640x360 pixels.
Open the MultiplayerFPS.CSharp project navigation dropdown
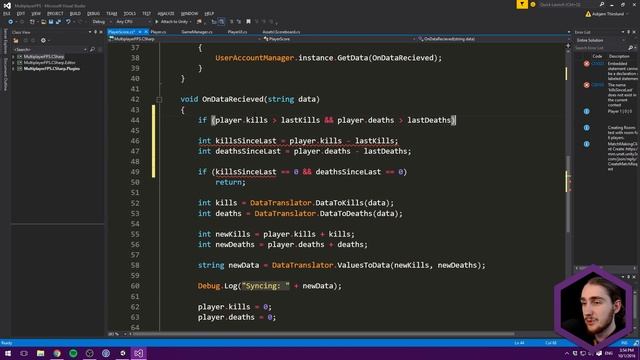[185, 39]
